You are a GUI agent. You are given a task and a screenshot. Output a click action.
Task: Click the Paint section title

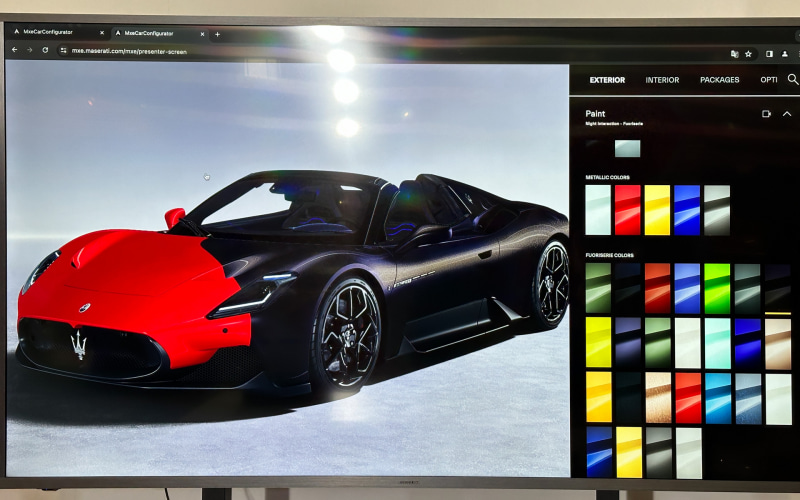tap(595, 114)
